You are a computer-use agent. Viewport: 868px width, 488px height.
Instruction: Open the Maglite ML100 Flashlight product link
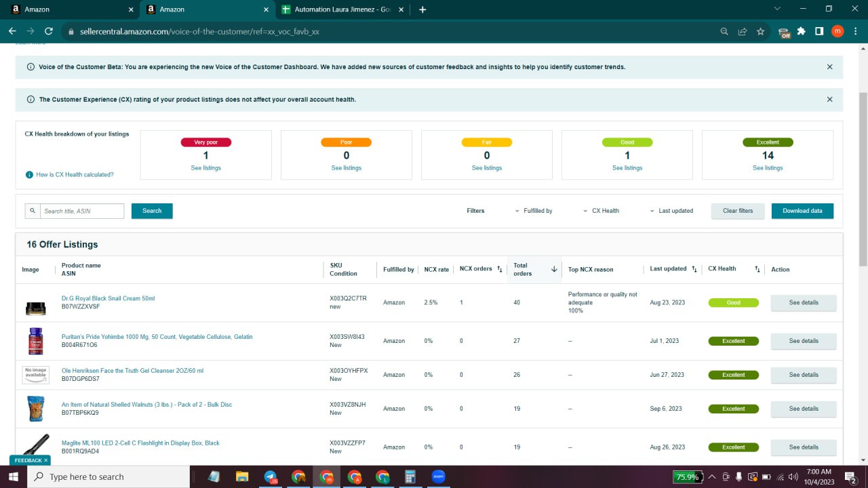[x=140, y=443]
